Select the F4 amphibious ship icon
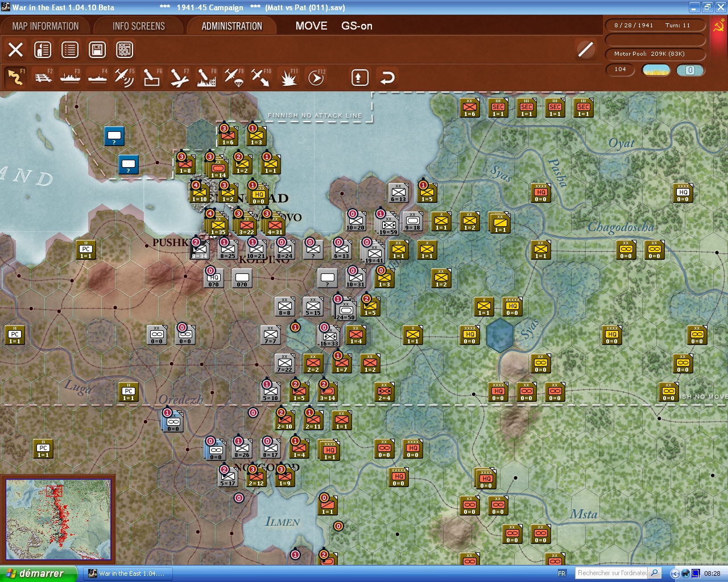This screenshot has height=582, width=728. coord(97,77)
